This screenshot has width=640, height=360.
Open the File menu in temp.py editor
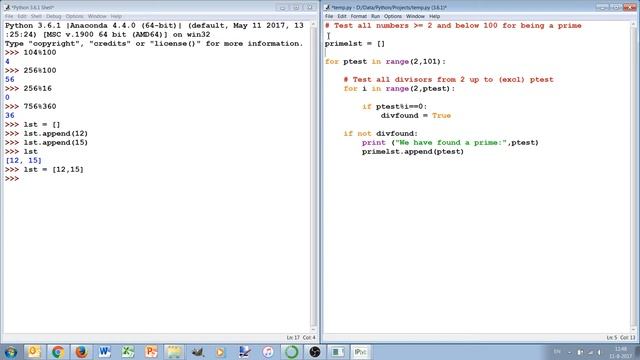329,16
